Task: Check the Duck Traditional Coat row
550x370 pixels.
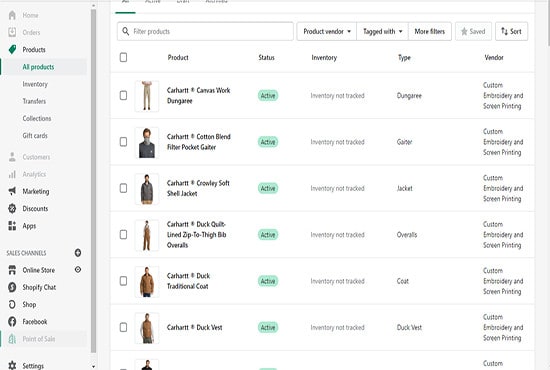Action: click(123, 281)
